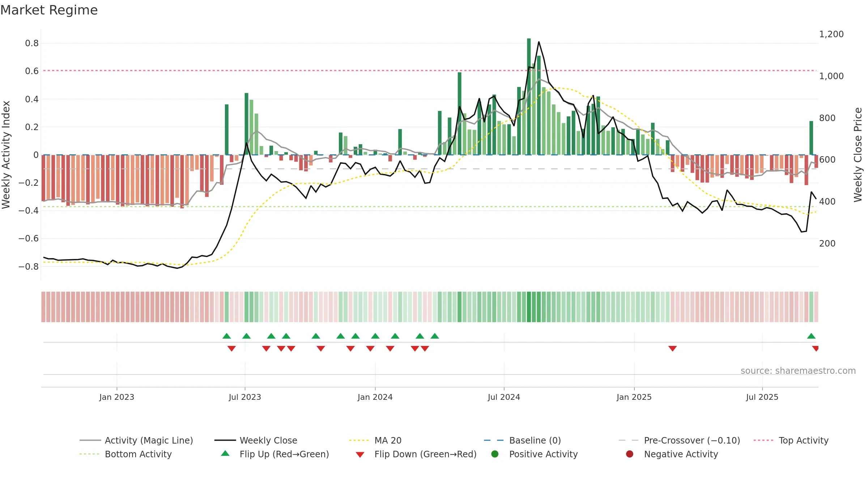Click the 0.8 activity axis tick
Screen dimensions: 868x488
pyautogui.click(x=32, y=43)
